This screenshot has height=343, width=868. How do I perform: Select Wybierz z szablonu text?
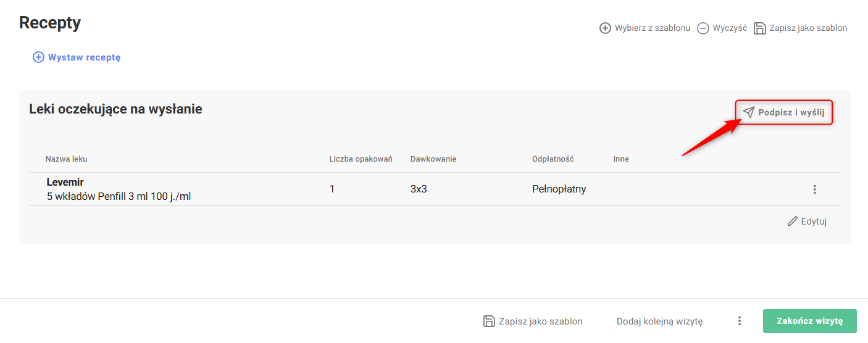click(x=653, y=28)
